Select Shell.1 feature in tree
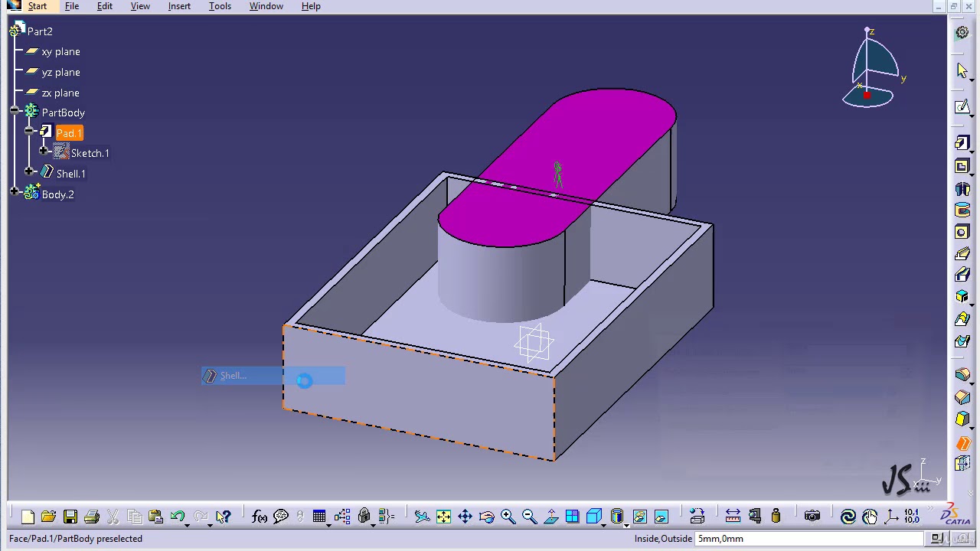This screenshot has width=980, height=551. 70,174
